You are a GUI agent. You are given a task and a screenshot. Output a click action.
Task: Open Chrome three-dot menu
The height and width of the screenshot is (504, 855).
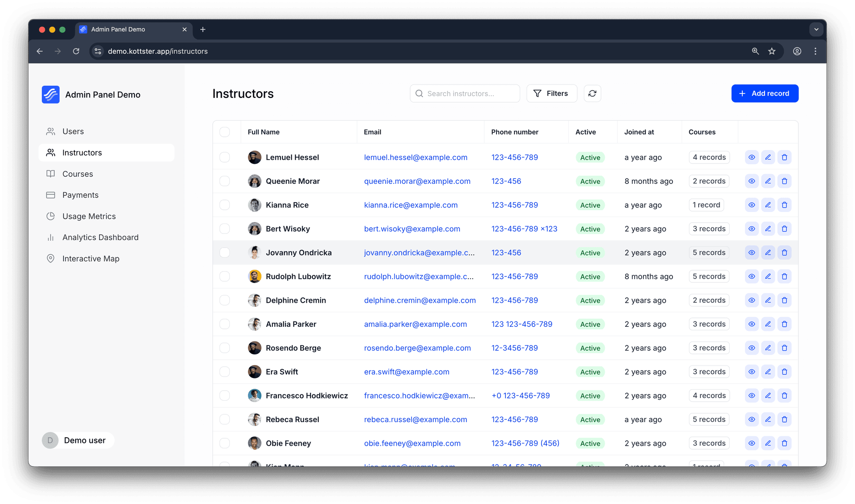(x=815, y=51)
